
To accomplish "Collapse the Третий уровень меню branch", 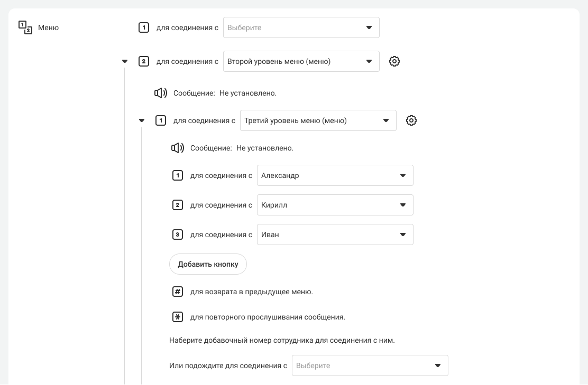I will [142, 120].
